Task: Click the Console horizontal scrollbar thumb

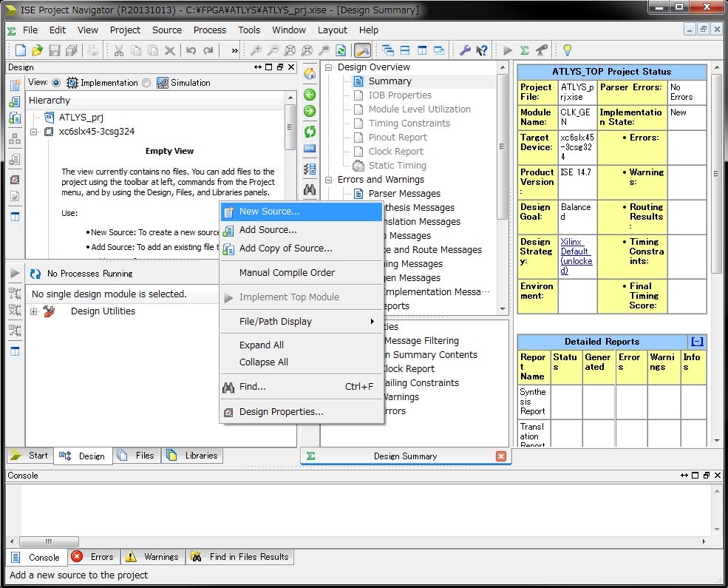Action: click(x=50, y=541)
